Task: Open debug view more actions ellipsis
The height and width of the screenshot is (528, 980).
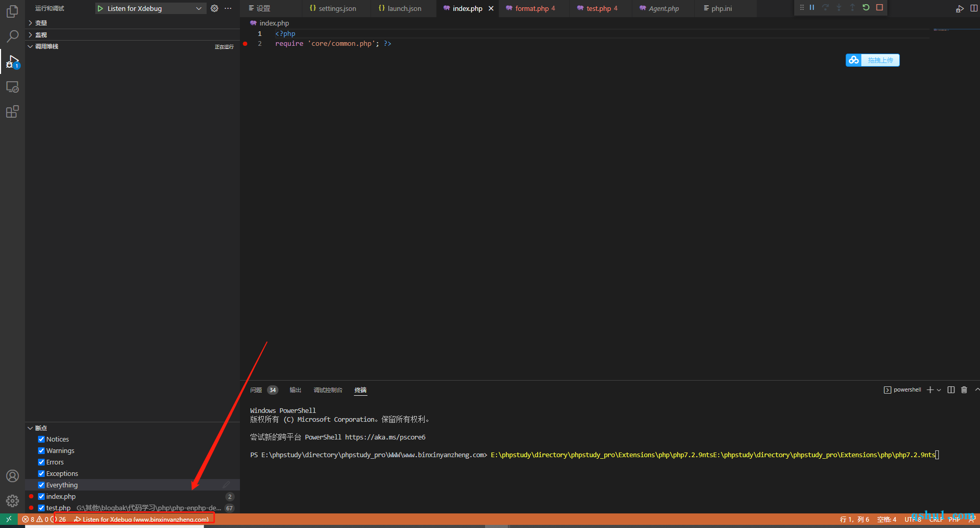Action: tap(228, 8)
